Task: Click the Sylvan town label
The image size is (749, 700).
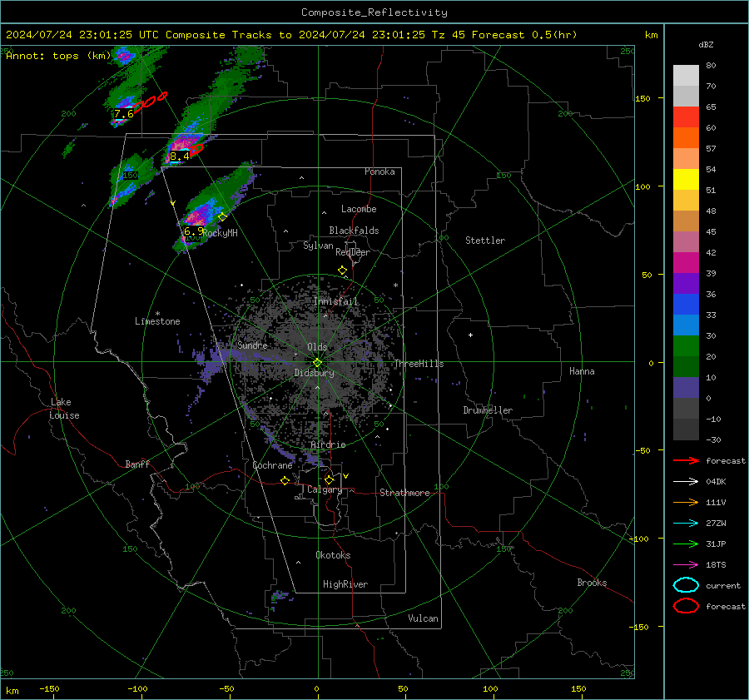Action: 318,246
